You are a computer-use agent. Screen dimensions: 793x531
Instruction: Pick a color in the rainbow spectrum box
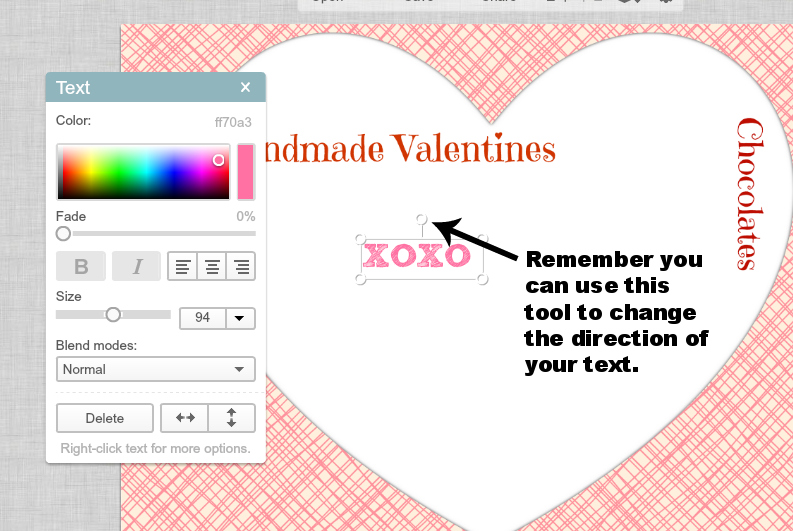[142, 172]
